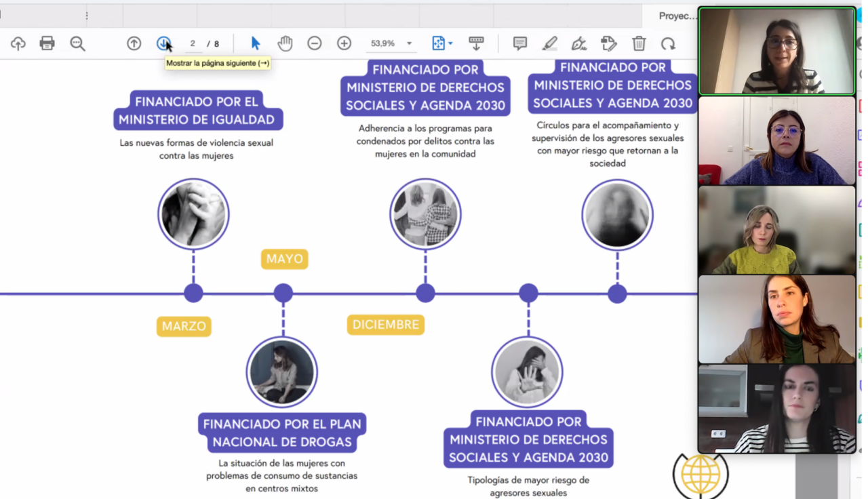Click heading FINANCIADO POR EL PLAN NACIONAL DE DROGAS
Screen dimensions: 868x499
(282, 433)
